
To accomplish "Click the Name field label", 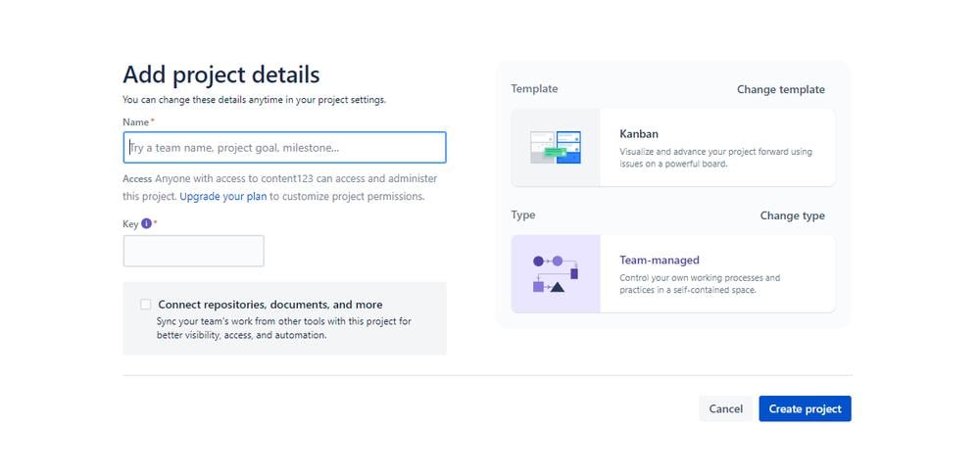I will point(135,122).
